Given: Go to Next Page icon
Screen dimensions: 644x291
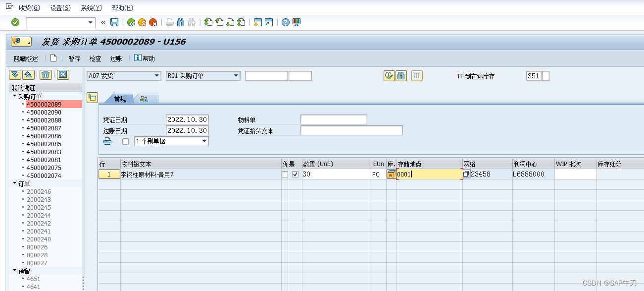Looking at the screenshot, I should 230,22.
